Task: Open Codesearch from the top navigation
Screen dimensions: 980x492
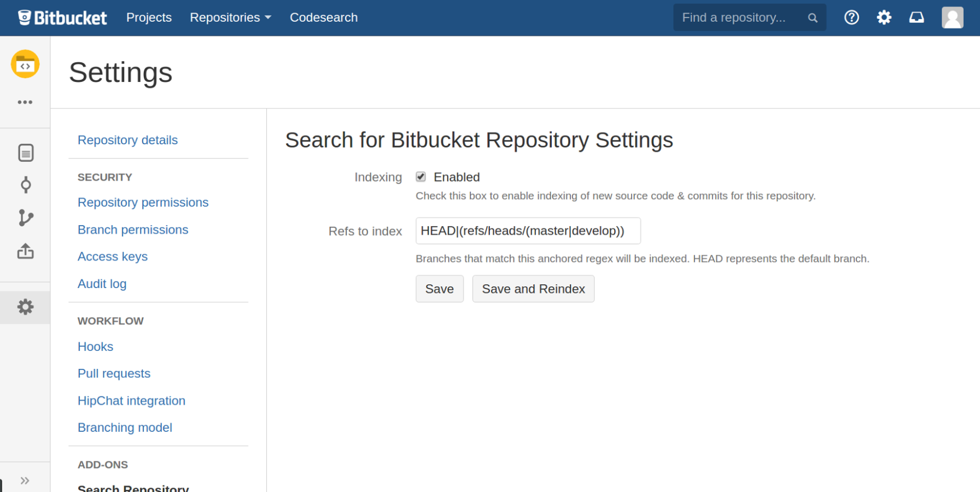Action: coord(323,17)
